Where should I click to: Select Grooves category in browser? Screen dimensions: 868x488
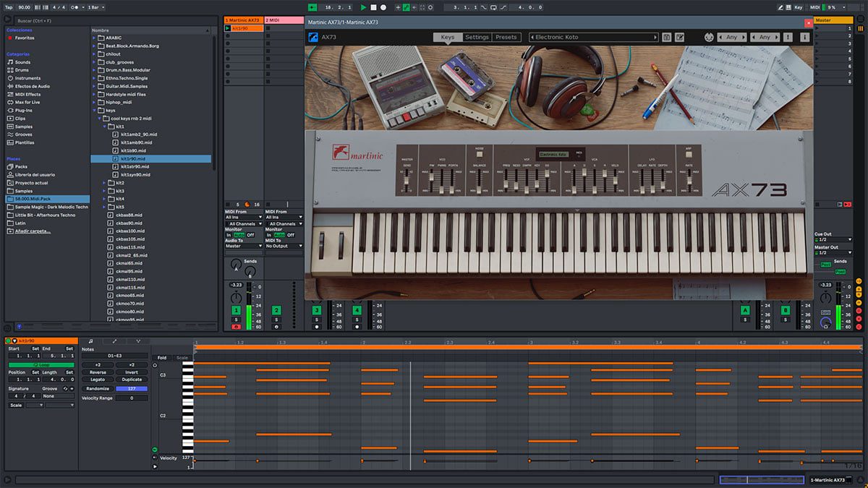23,134
